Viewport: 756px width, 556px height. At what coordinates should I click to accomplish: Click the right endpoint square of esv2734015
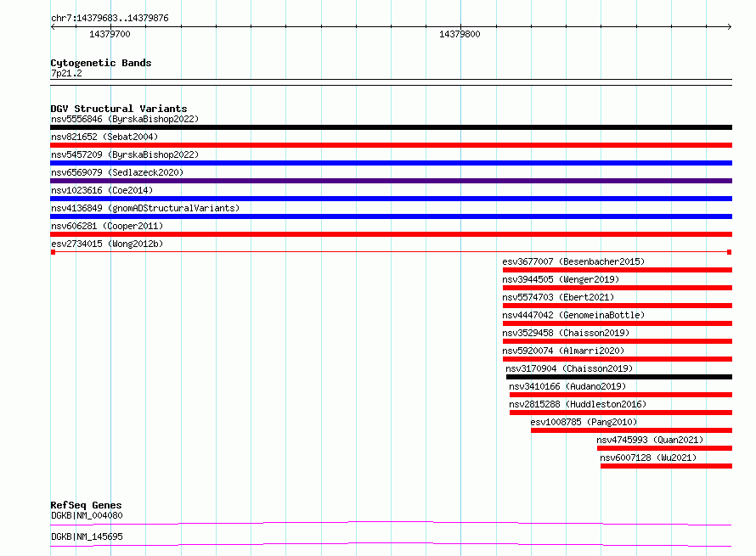(x=730, y=252)
